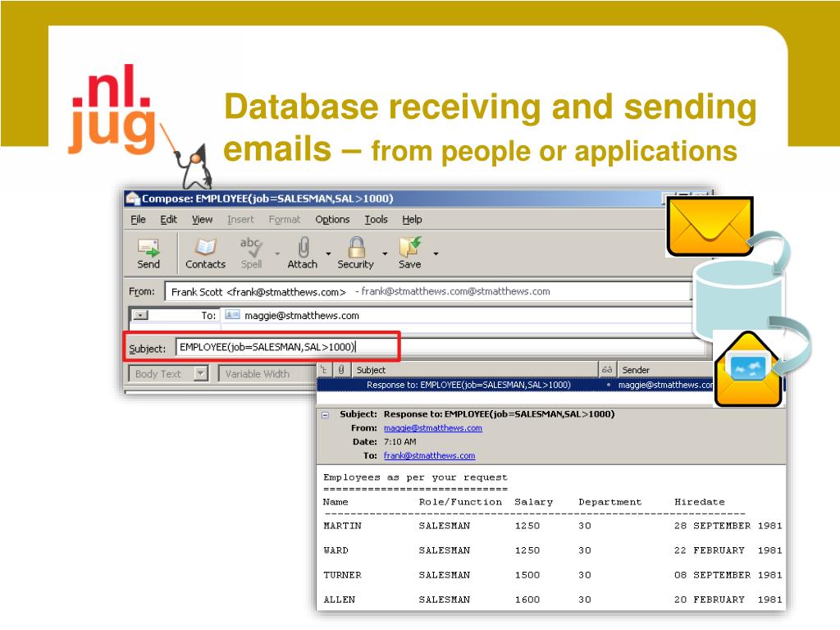Click the Hiredate column header text
The width and height of the screenshot is (840, 630).
point(699,502)
